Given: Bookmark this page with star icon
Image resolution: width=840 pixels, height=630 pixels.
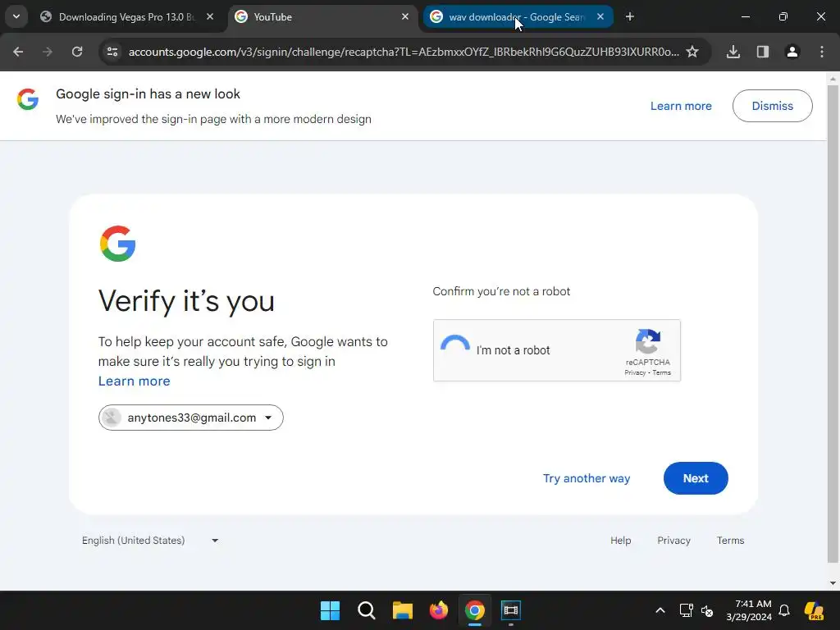Looking at the screenshot, I should (x=692, y=52).
